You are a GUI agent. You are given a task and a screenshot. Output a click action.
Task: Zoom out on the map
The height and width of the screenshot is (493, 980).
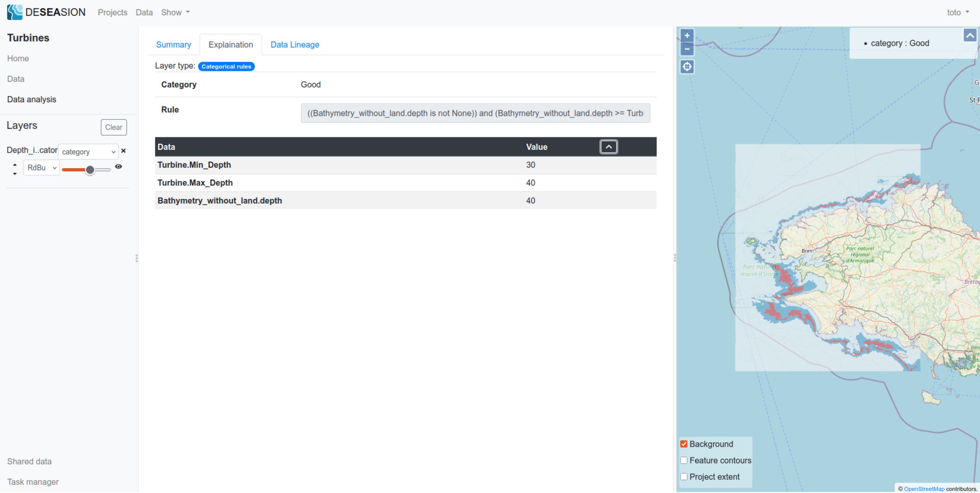pos(687,49)
